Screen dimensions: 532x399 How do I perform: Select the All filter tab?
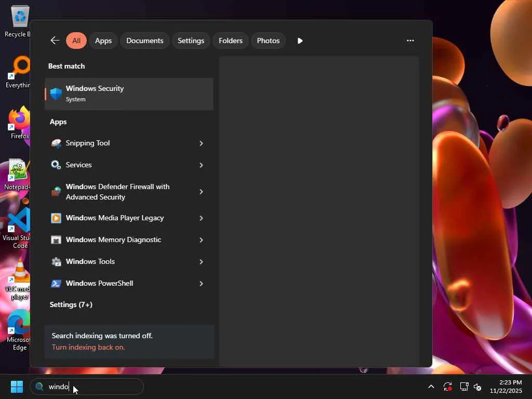(x=76, y=41)
